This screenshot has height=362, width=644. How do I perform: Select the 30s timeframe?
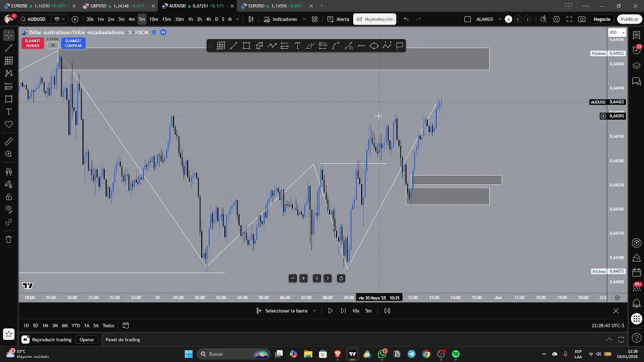pos(90,19)
